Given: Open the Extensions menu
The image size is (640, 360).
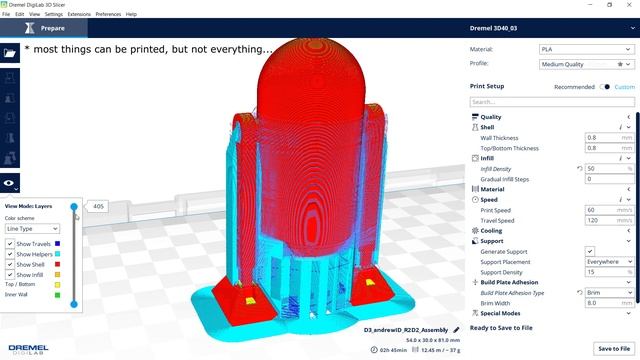Looking at the screenshot, I should [x=79, y=14].
